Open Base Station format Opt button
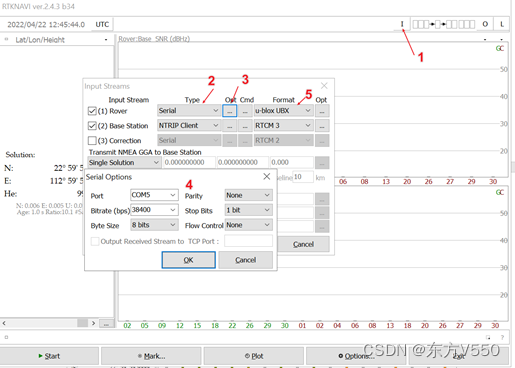Screen dimensions: 515x368 point(322,126)
